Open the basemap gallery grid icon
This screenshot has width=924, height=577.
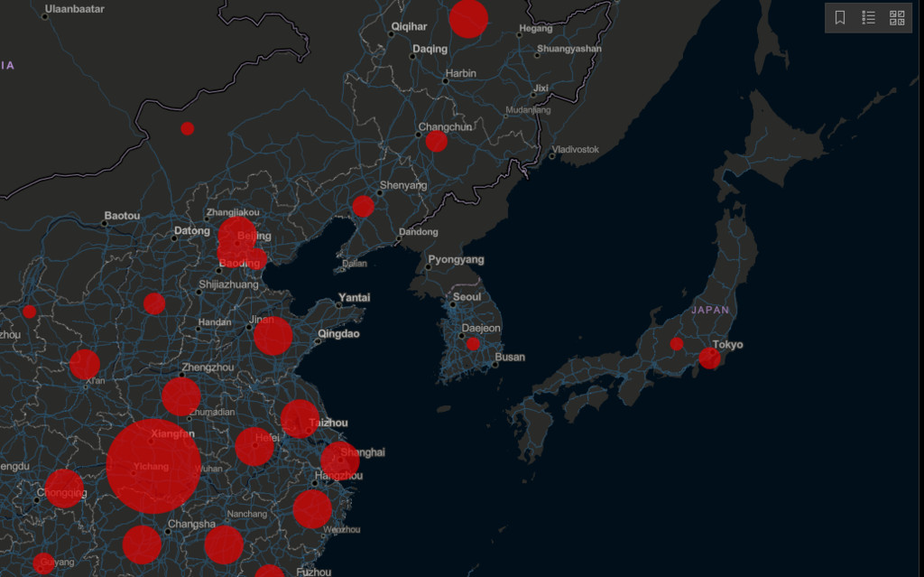(x=897, y=18)
